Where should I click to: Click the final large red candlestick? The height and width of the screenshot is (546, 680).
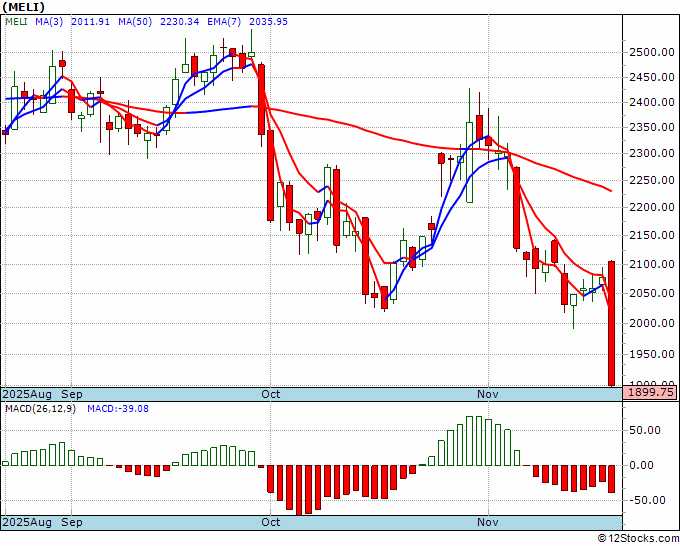611,323
